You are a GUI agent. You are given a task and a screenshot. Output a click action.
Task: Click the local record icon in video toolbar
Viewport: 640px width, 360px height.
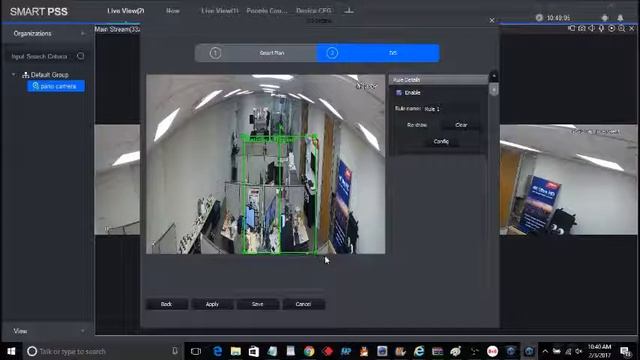click(571, 28)
